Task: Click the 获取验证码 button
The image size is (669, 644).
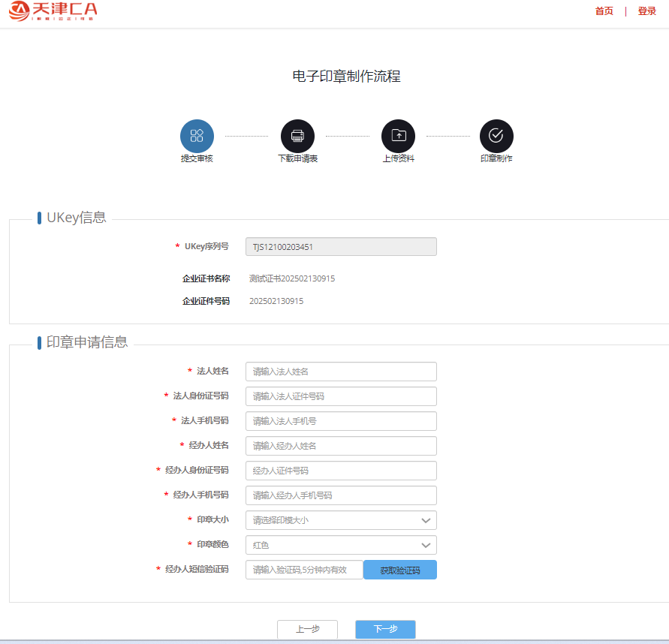Action: tap(399, 570)
